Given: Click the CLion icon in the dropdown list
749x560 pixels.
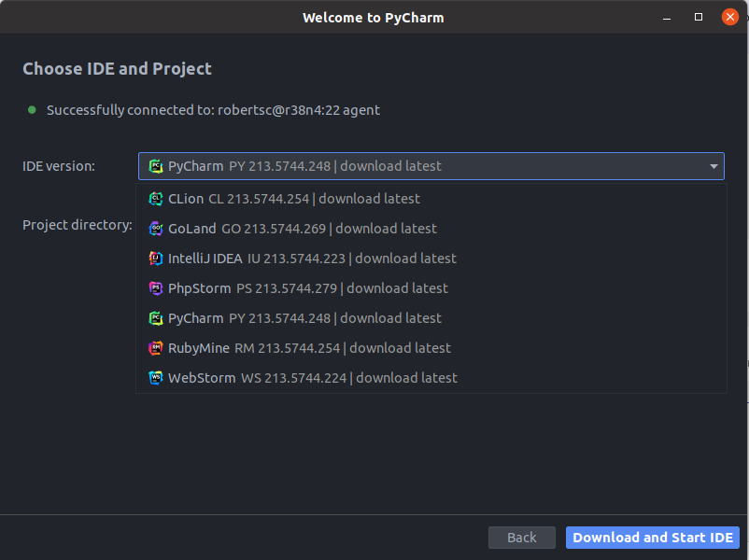Looking at the screenshot, I should coord(156,199).
